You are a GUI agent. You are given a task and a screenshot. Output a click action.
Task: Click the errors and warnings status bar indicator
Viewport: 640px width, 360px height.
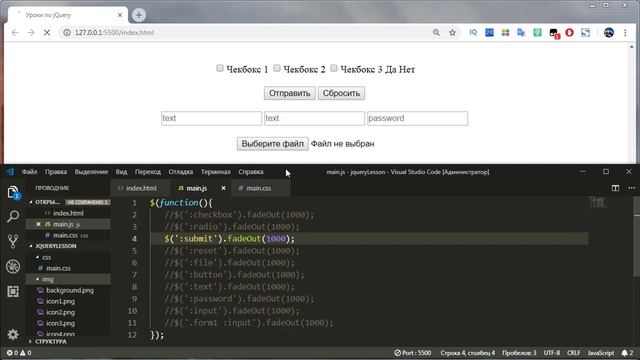click(19, 353)
